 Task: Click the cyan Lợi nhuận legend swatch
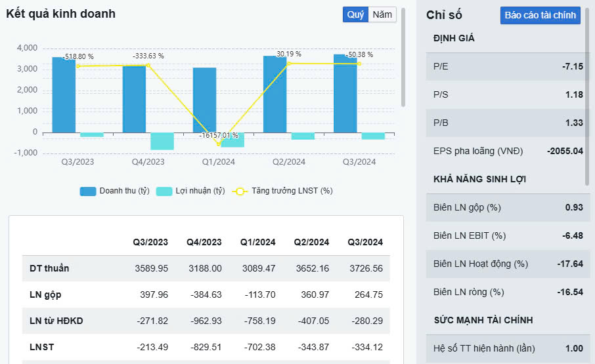164,191
